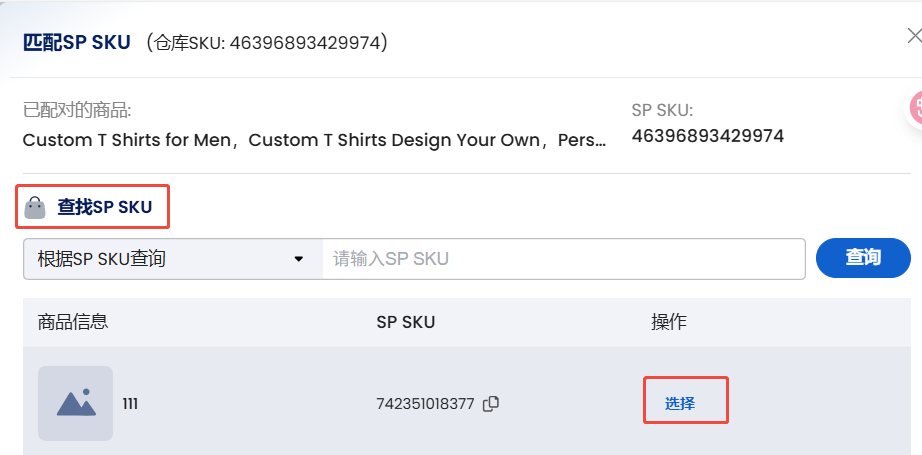The height and width of the screenshot is (455, 922).
Task: Click the dropdown caret arrow in search selector
Action: pyautogui.click(x=298, y=259)
